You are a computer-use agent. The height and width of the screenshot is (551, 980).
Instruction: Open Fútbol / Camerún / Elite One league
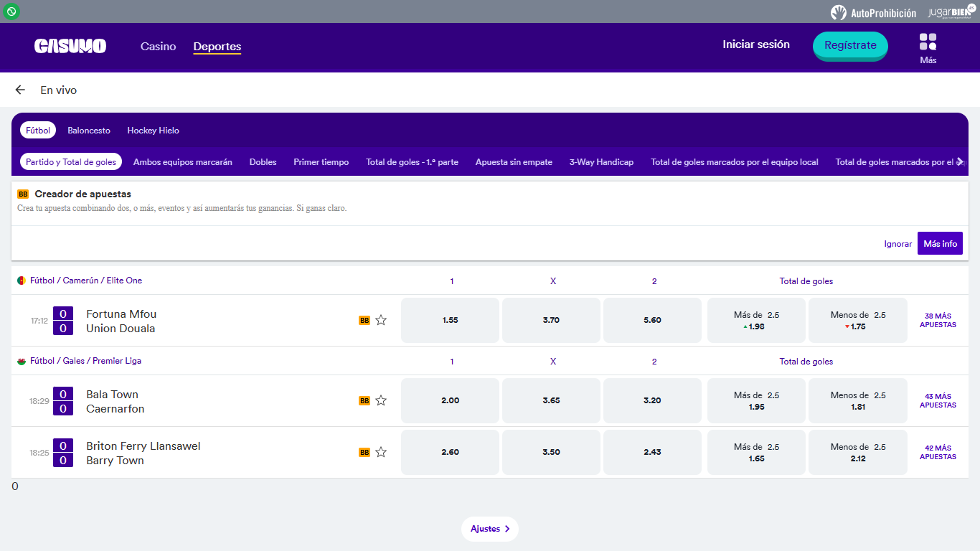coord(86,281)
